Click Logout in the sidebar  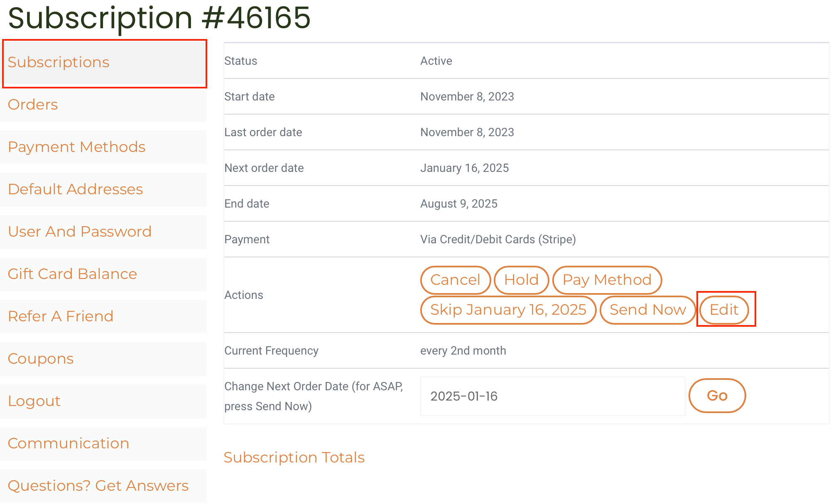click(x=34, y=401)
